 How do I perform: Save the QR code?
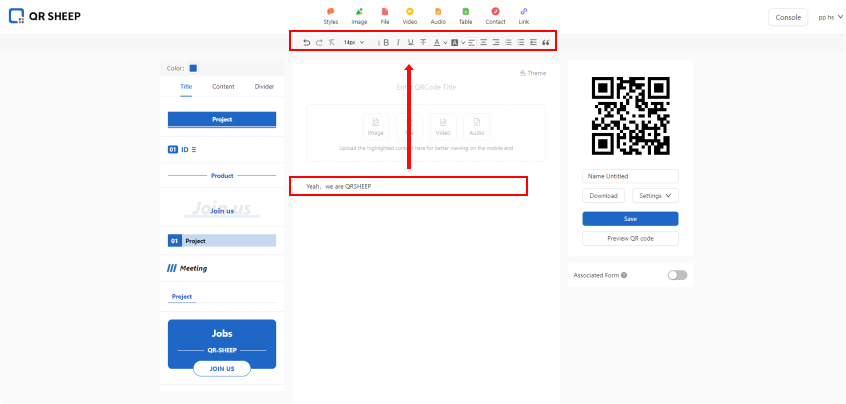(x=630, y=218)
